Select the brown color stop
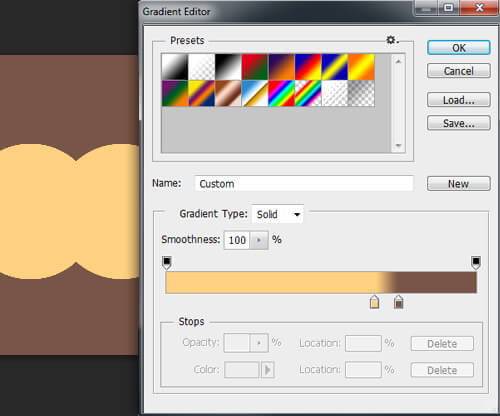The height and width of the screenshot is (416, 500). [398, 302]
